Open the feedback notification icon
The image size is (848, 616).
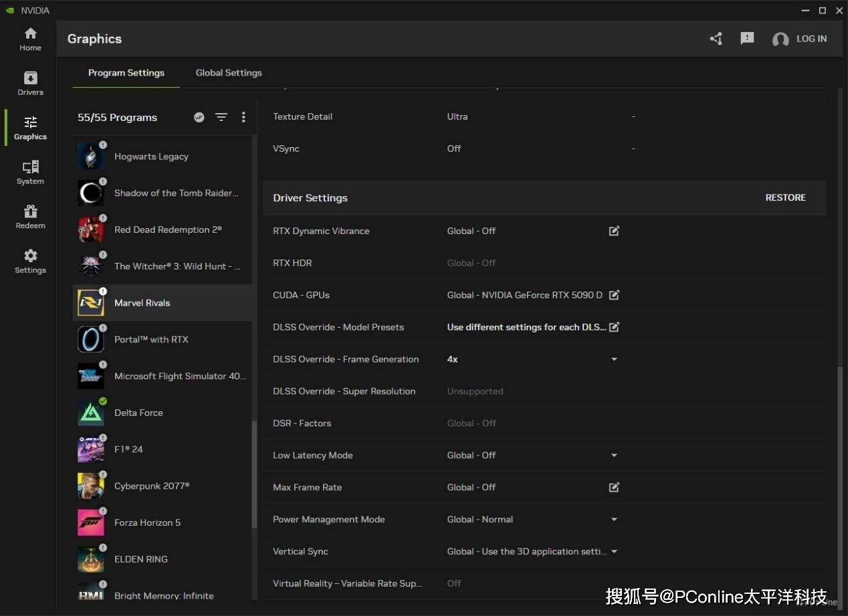(x=747, y=39)
